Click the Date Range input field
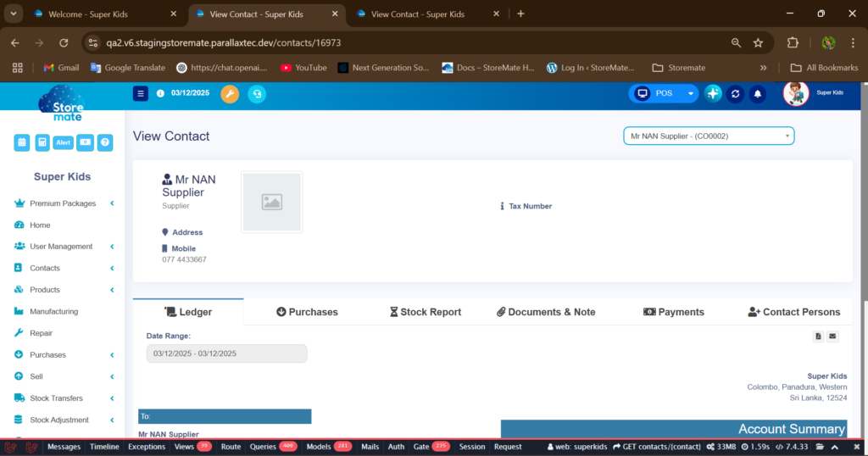The height and width of the screenshot is (456, 868). click(x=227, y=353)
